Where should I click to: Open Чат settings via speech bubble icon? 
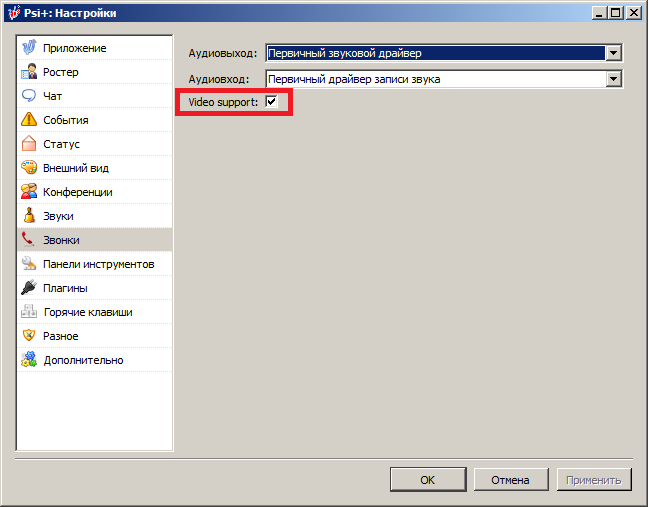[29, 96]
